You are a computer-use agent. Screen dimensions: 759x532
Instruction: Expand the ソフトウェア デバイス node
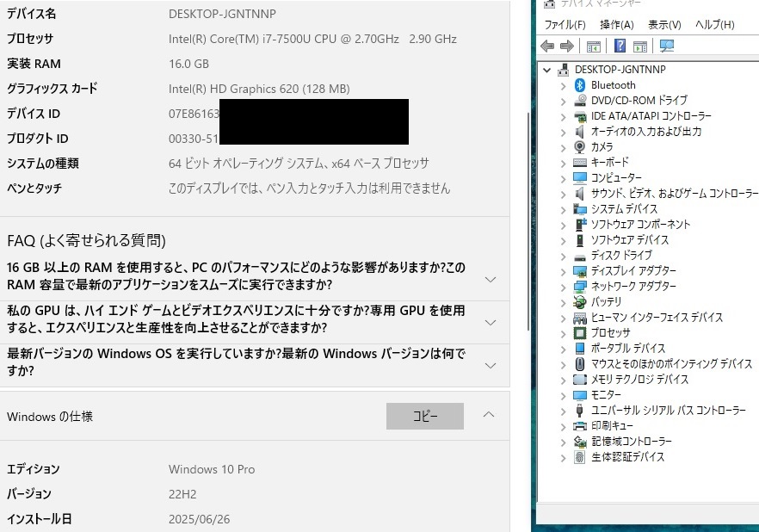tap(563, 240)
